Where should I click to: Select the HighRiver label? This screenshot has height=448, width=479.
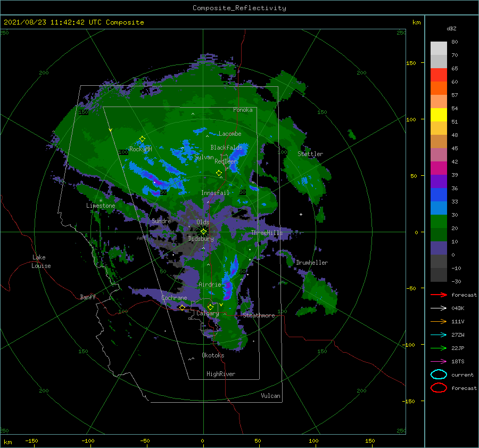coord(221,374)
